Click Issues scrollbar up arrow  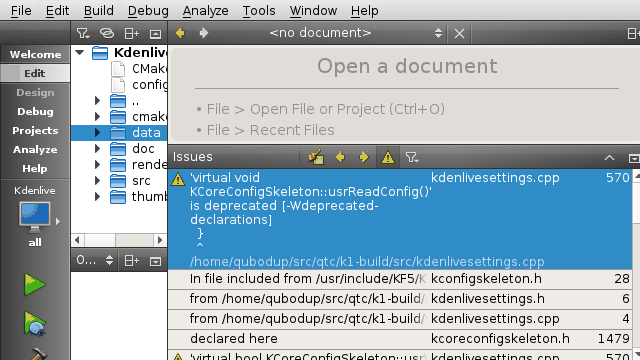click(636, 176)
